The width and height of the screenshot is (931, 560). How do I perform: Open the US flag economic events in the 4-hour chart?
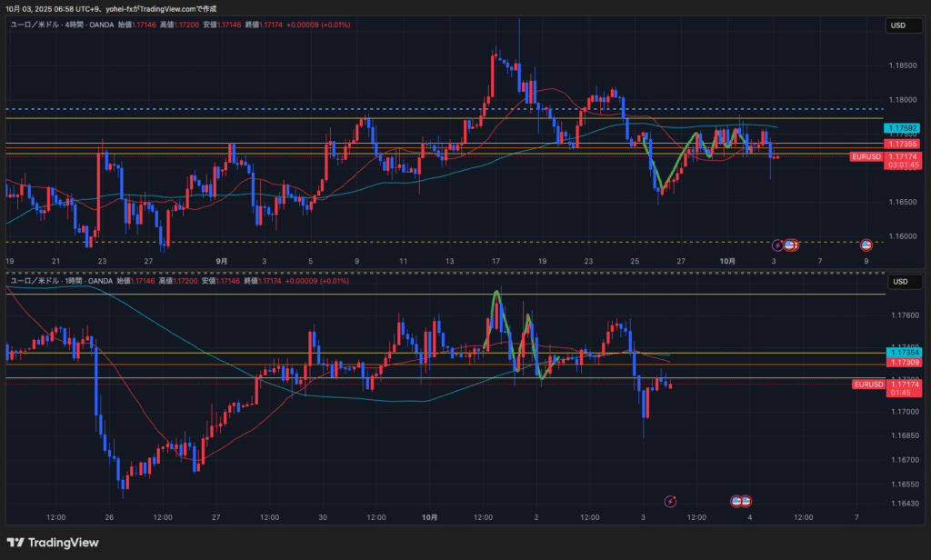tap(792, 245)
